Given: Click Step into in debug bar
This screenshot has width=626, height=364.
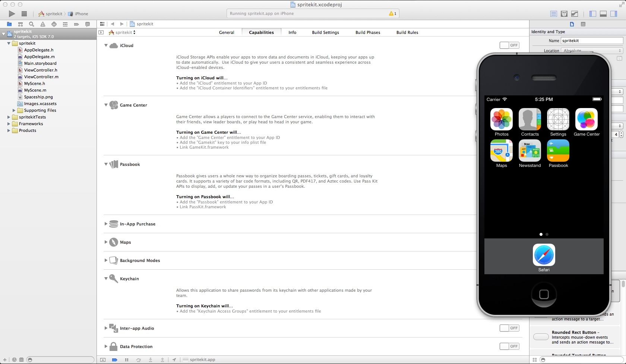Looking at the screenshot, I should (151, 360).
